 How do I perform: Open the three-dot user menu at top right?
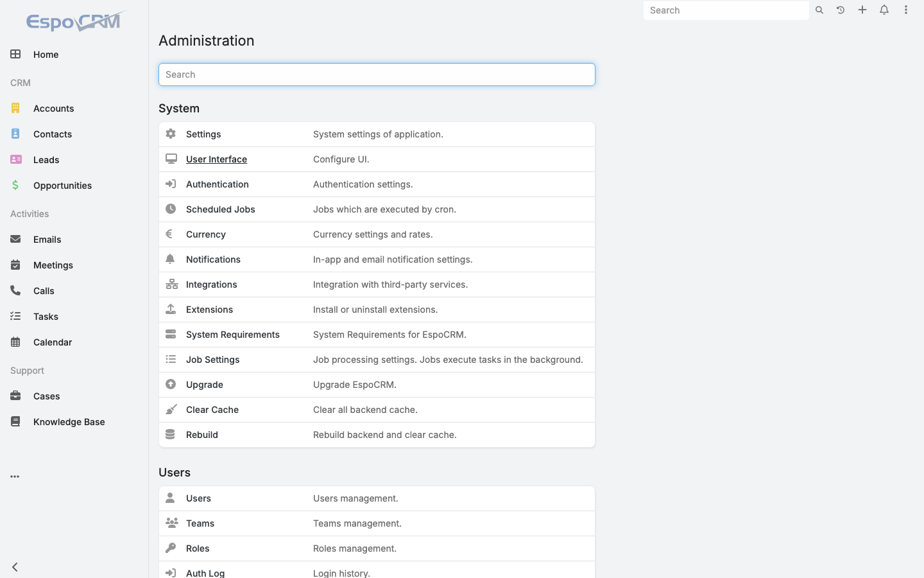click(906, 10)
